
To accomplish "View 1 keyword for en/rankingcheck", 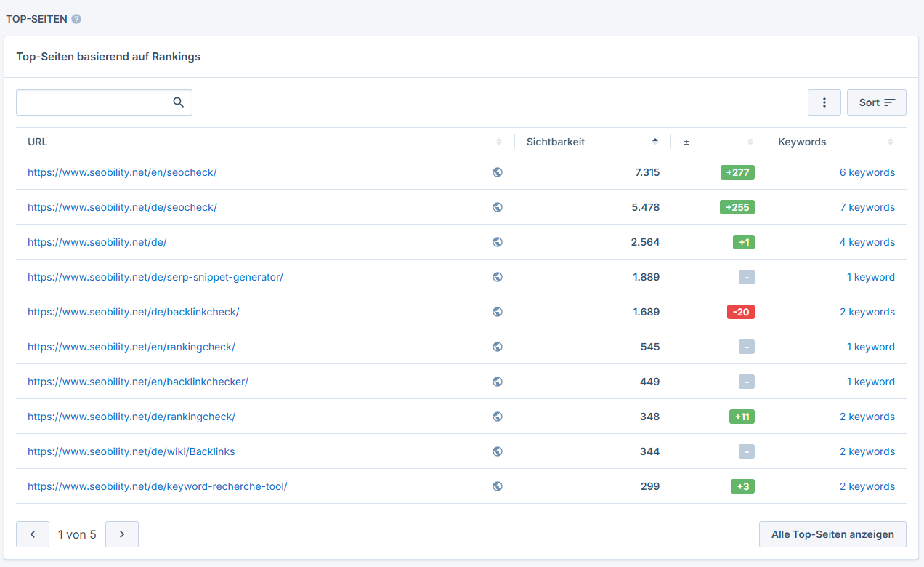I will 871,347.
